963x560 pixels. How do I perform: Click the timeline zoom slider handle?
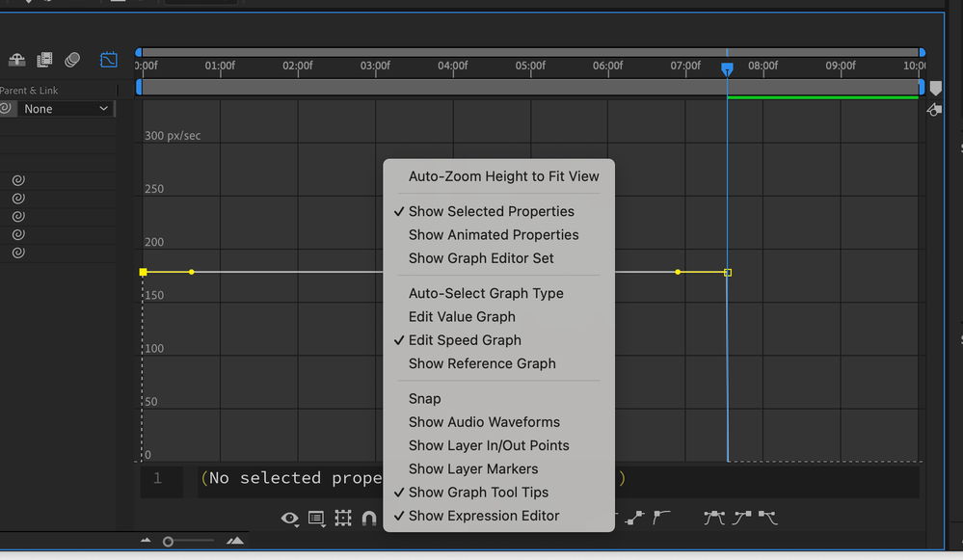coord(168,542)
